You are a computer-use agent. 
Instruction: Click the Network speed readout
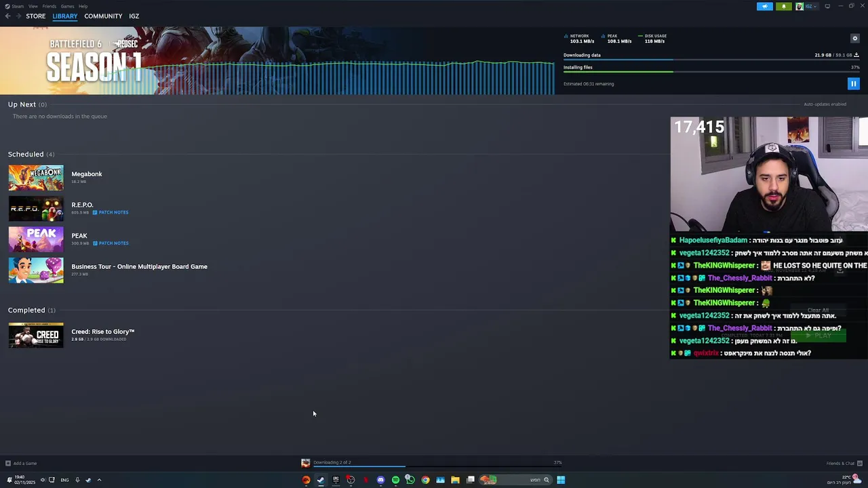[578, 39]
